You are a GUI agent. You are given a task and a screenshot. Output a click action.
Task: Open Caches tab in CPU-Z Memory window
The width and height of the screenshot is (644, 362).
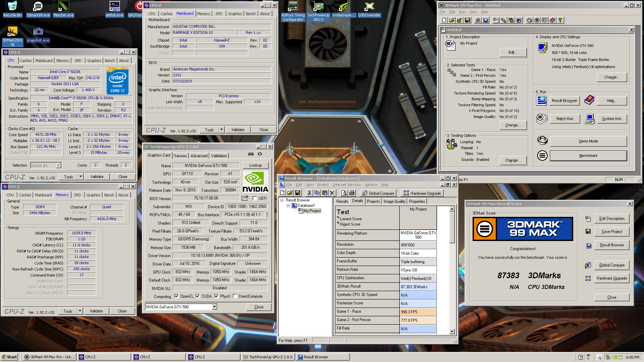25,195
